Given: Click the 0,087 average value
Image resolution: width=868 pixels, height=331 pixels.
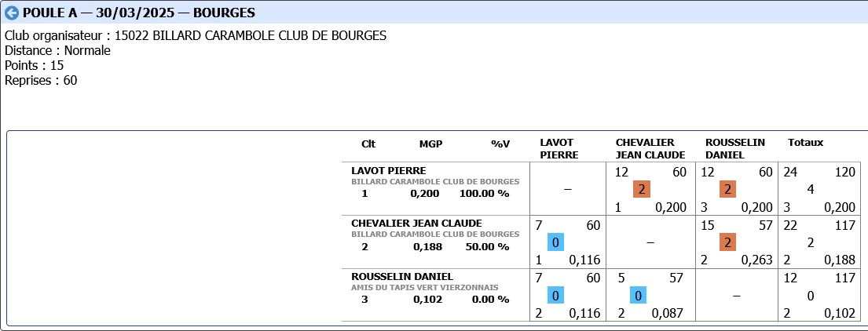Looking at the screenshot, I should tap(668, 313).
